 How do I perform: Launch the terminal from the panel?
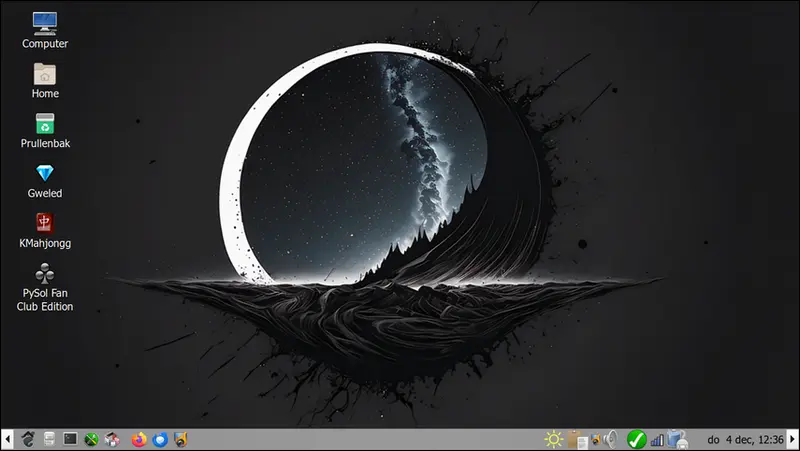[x=70, y=439]
